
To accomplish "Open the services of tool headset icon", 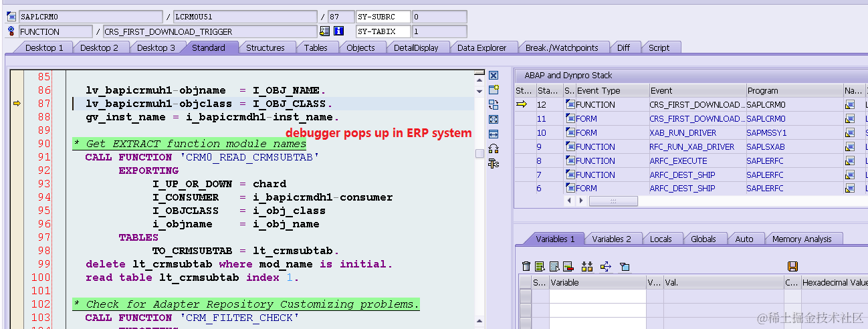I will [x=494, y=148].
